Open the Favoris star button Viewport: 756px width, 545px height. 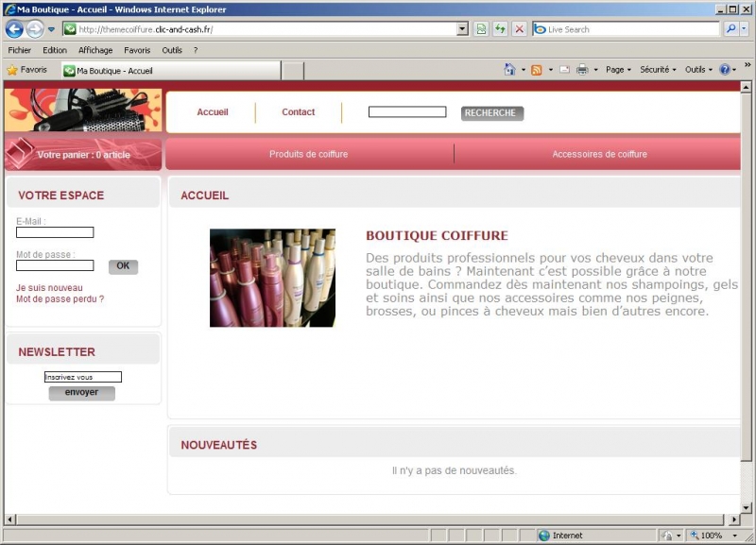click(x=27, y=70)
